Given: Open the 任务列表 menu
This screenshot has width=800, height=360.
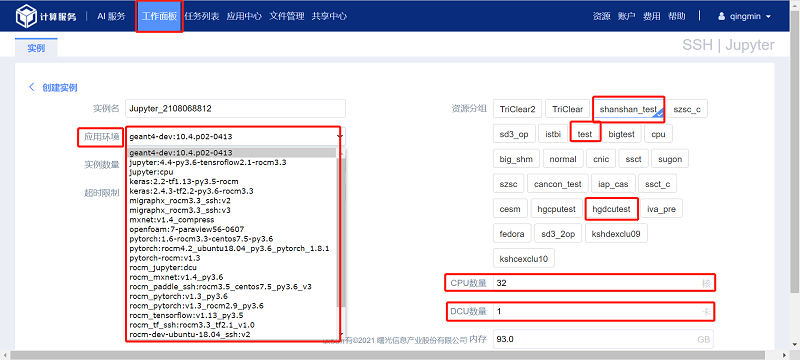Looking at the screenshot, I should (202, 16).
